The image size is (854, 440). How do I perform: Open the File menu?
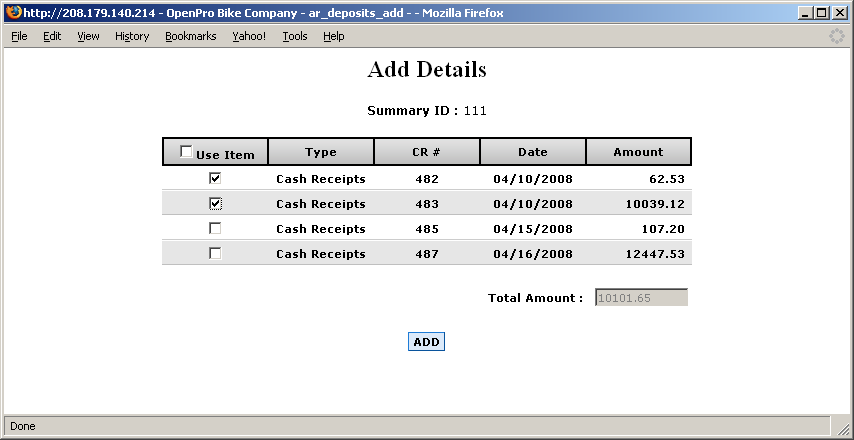pyautogui.click(x=19, y=36)
